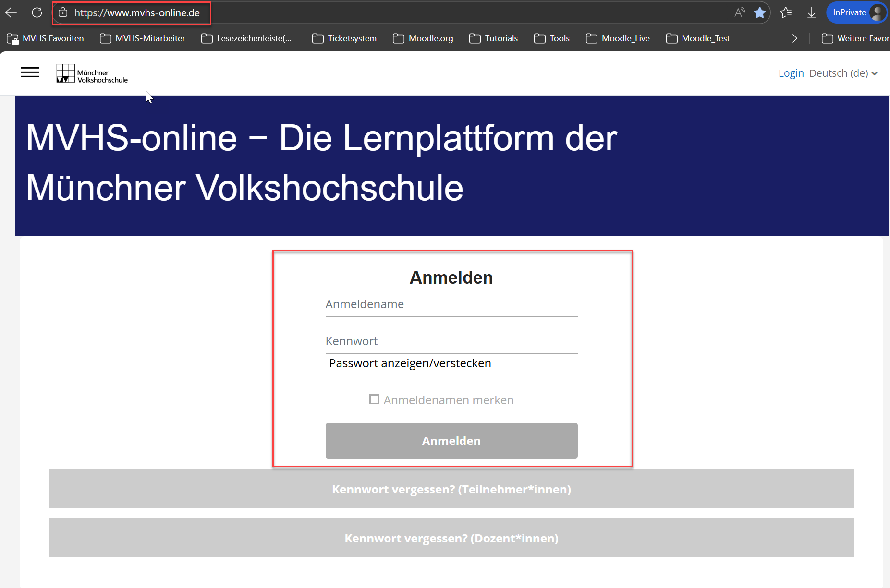Reload the page with refresh icon

click(x=37, y=13)
